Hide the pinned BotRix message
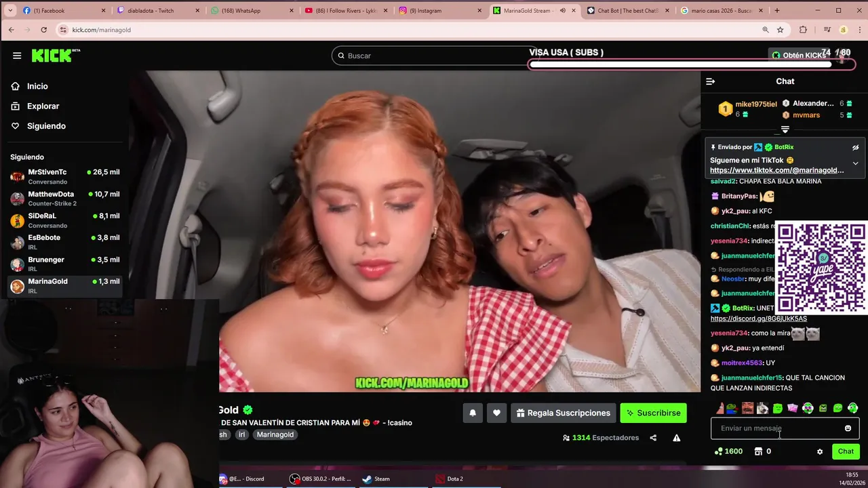The image size is (868, 488). 855,147
